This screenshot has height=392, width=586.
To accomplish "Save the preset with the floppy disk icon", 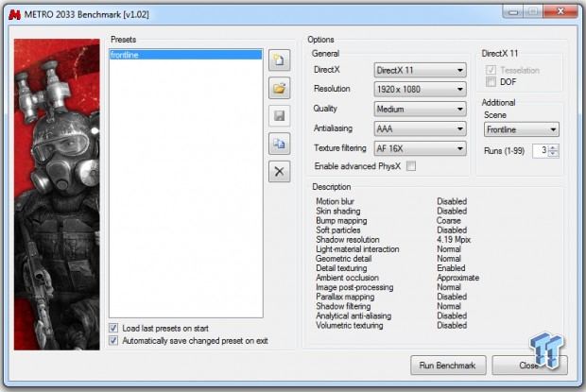I will click(x=279, y=116).
